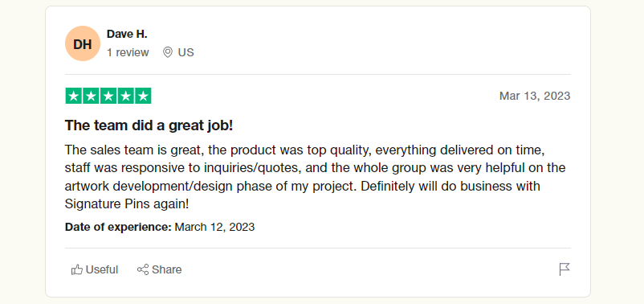Click the 'Date of experience' label
This screenshot has height=304, width=644.
click(x=118, y=227)
